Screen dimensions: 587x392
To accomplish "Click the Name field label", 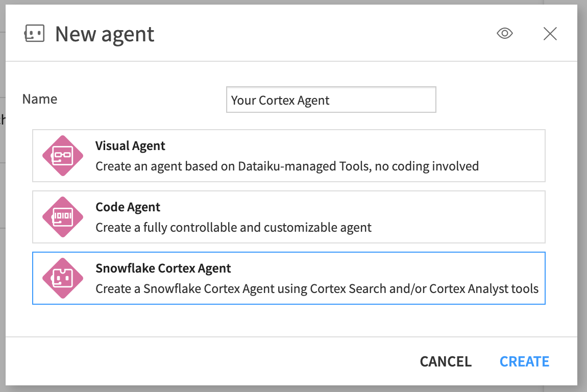I will point(40,99).
